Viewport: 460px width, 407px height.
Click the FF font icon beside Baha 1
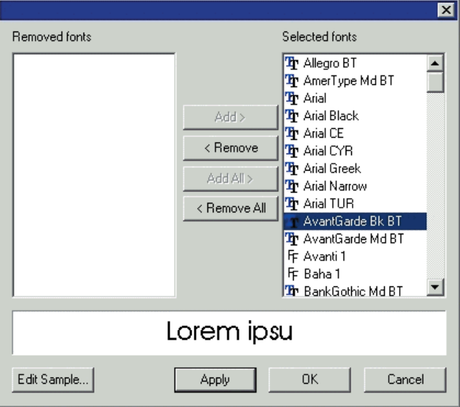(x=293, y=274)
